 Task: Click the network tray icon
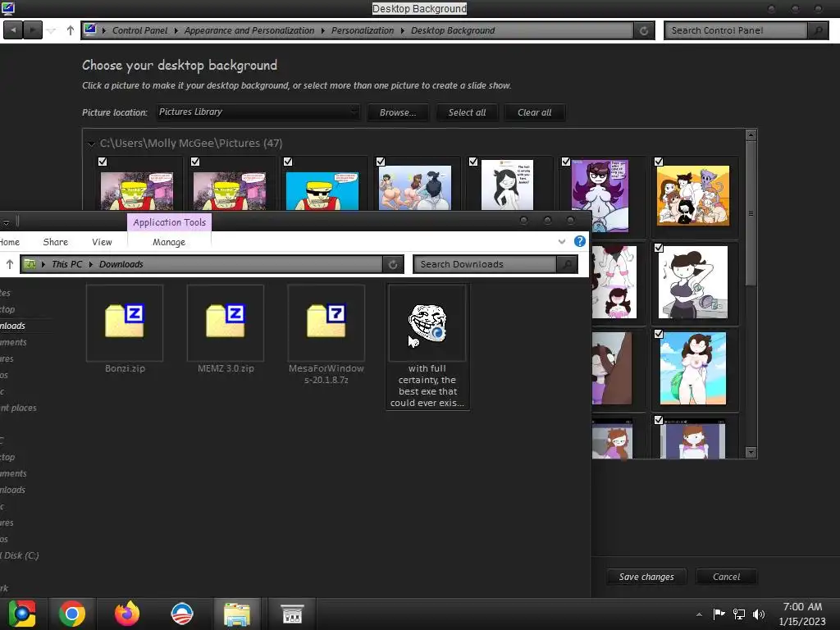click(x=739, y=614)
